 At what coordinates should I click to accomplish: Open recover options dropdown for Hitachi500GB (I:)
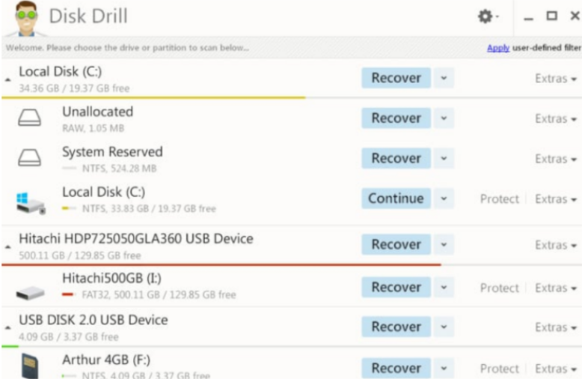pos(444,288)
